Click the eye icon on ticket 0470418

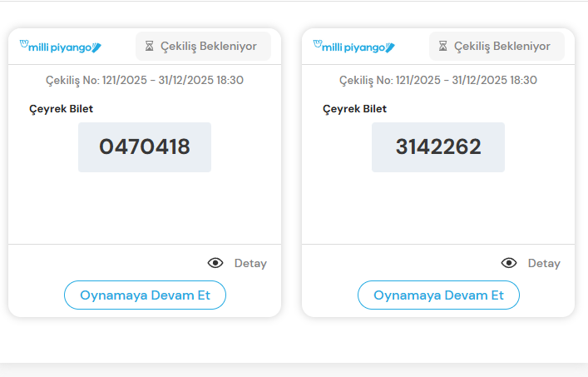(215, 263)
